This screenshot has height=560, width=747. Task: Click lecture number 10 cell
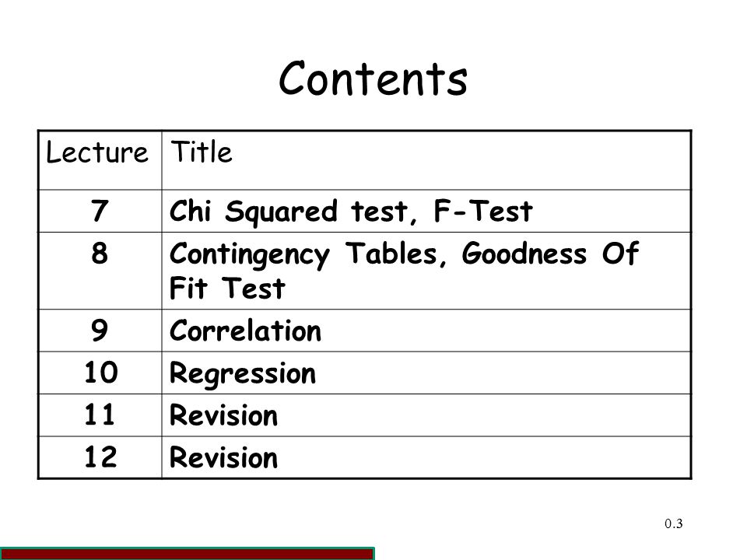100,373
